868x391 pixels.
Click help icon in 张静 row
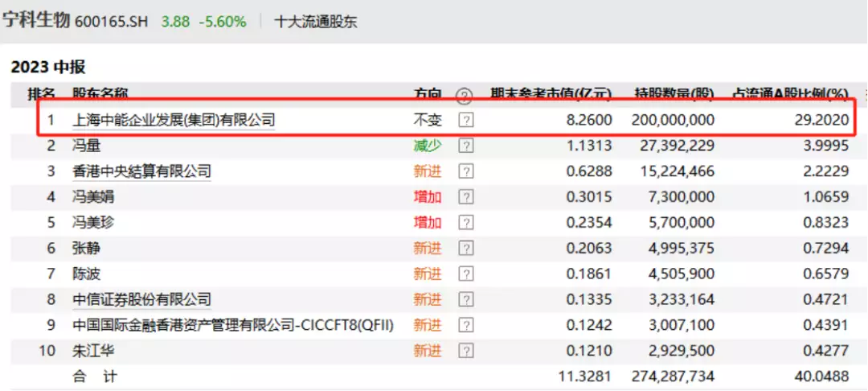pyautogui.click(x=466, y=248)
